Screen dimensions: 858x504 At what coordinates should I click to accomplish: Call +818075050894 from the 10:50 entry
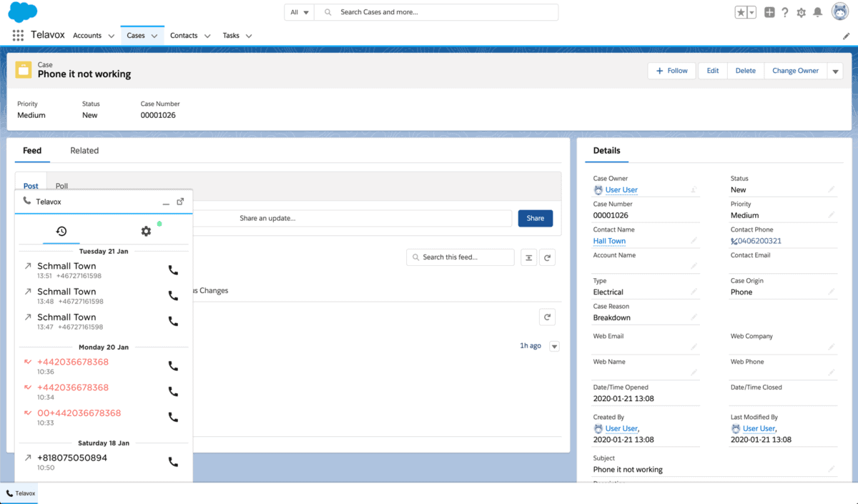pos(173,462)
